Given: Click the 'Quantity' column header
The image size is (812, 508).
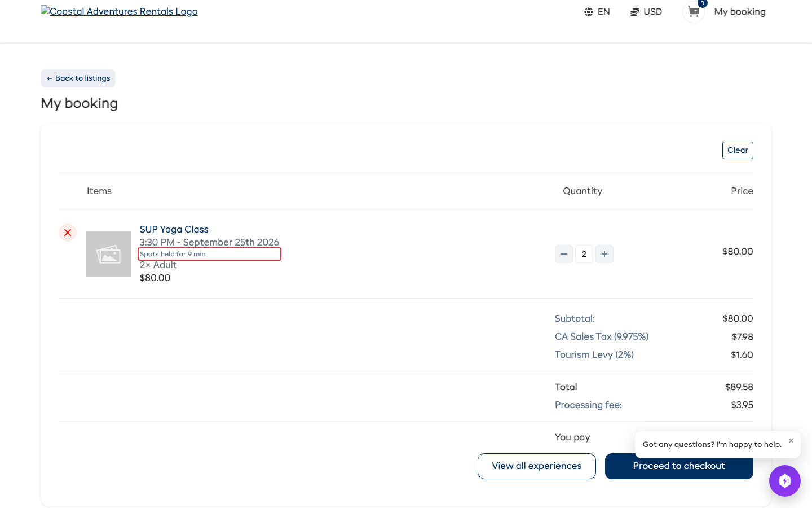Looking at the screenshot, I should pyautogui.click(x=582, y=191).
